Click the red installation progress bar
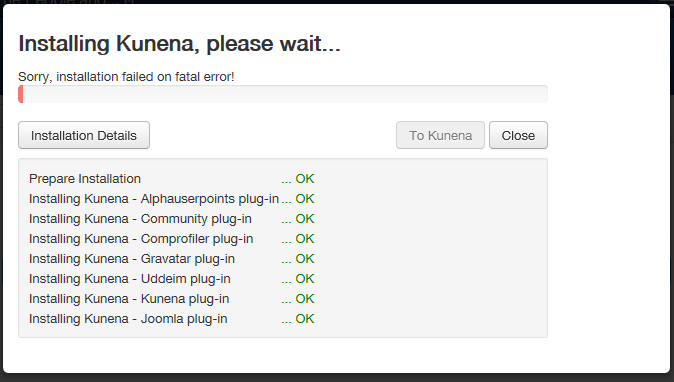 click(283, 94)
